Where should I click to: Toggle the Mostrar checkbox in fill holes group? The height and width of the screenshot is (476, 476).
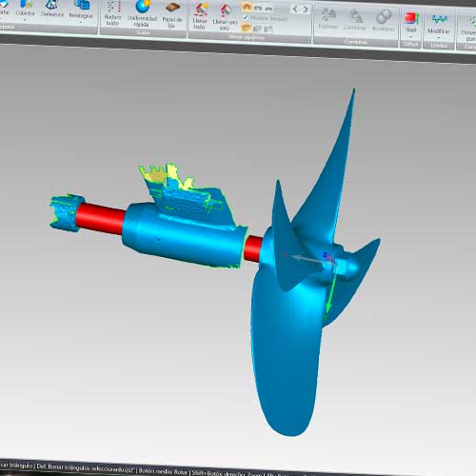246,17
